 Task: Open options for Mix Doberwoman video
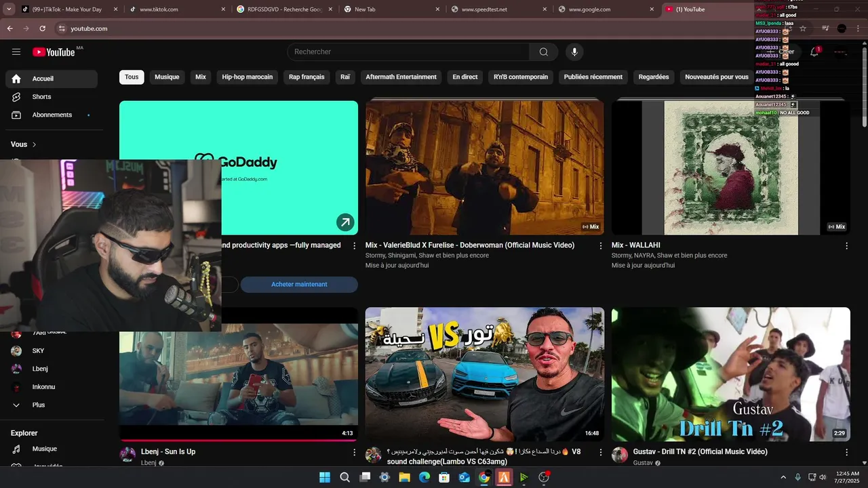click(x=600, y=246)
